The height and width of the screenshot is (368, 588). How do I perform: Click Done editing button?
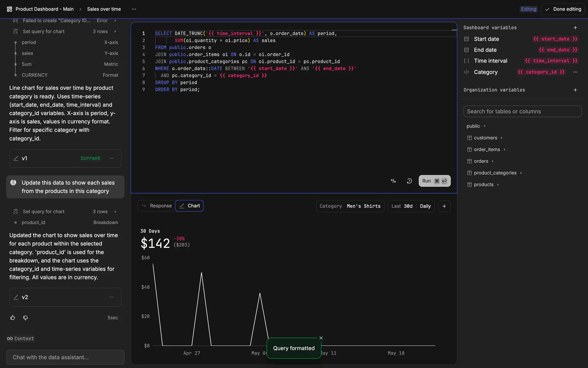coord(563,9)
